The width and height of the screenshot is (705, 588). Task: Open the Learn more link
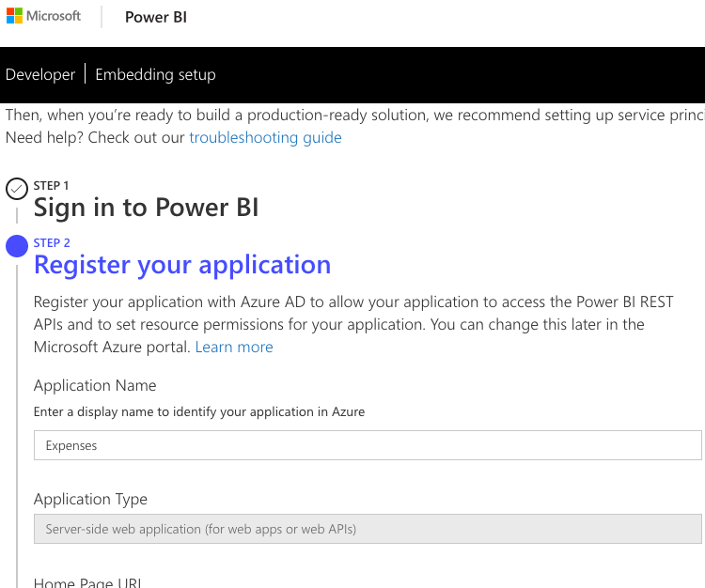(x=234, y=348)
